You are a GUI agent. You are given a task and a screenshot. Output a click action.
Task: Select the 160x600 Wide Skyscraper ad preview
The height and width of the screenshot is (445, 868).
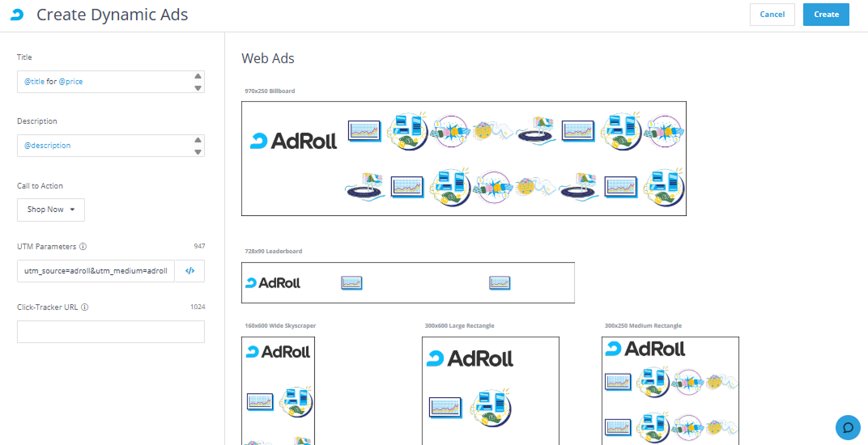click(279, 391)
